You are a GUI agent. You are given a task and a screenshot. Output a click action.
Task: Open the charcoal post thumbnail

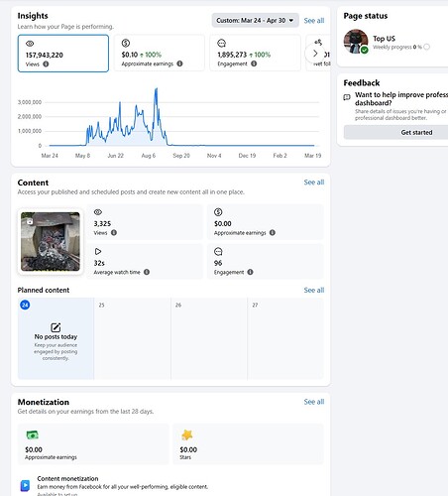(x=51, y=241)
